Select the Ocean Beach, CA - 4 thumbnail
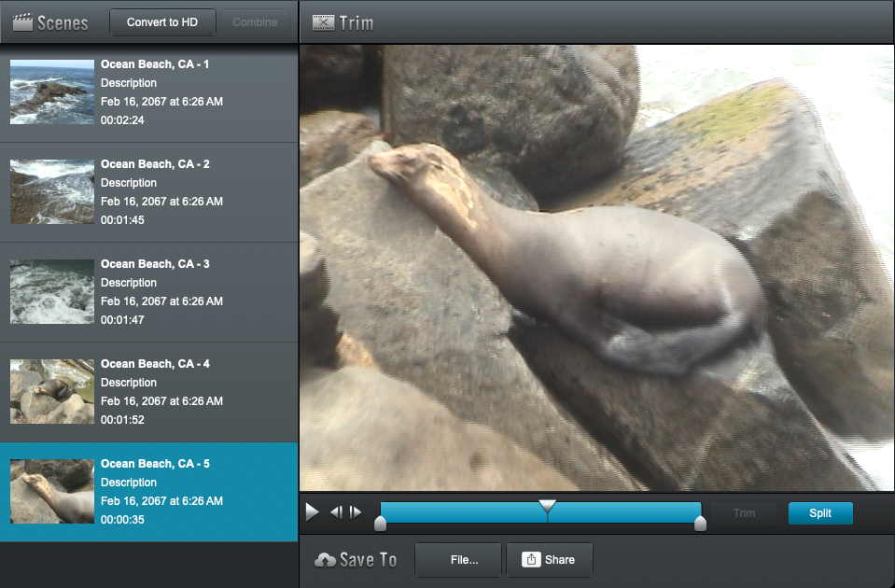895x588 pixels. [x=52, y=392]
